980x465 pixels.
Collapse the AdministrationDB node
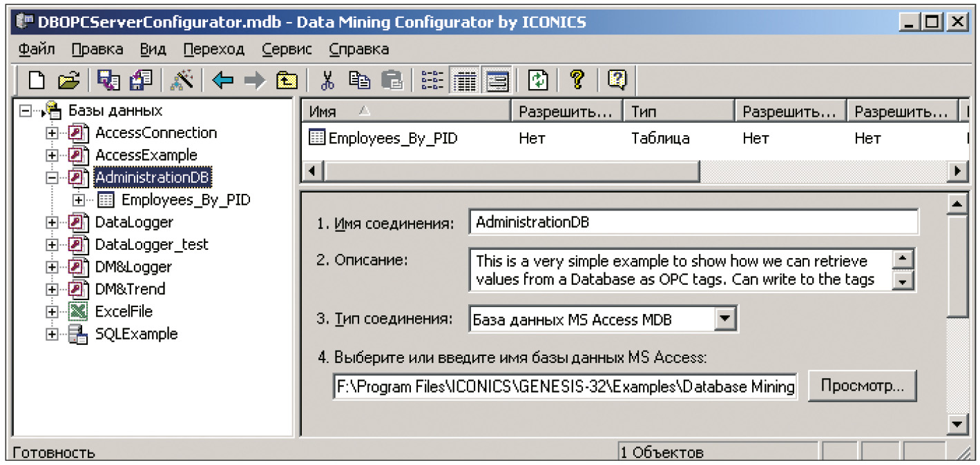click(51, 177)
